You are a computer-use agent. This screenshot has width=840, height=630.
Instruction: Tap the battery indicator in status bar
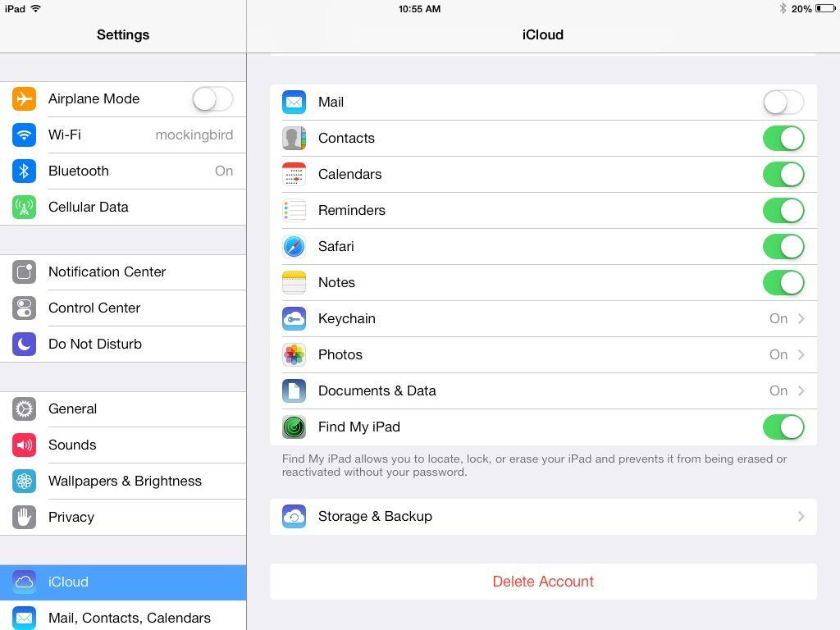(x=824, y=9)
